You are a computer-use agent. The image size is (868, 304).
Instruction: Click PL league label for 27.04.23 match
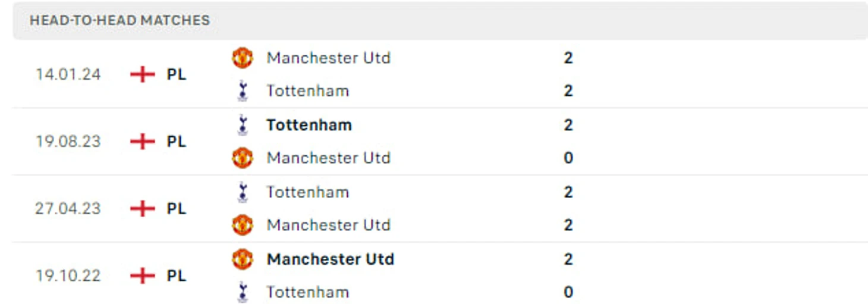177,209
